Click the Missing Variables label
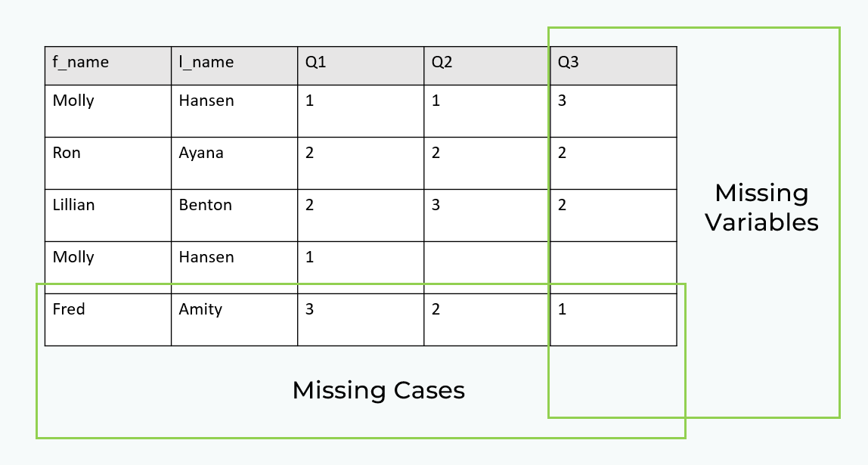This screenshot has height=465, width=868. [761, 208]
